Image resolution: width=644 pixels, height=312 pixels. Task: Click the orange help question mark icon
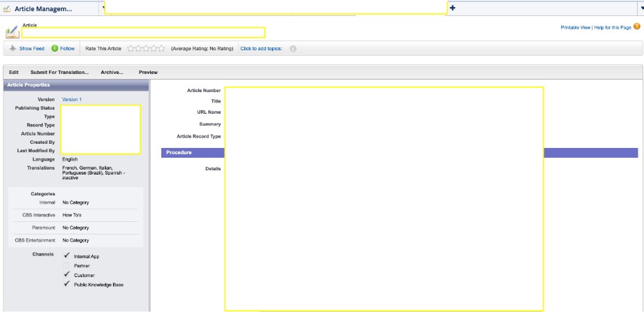(x=637, y=27)
